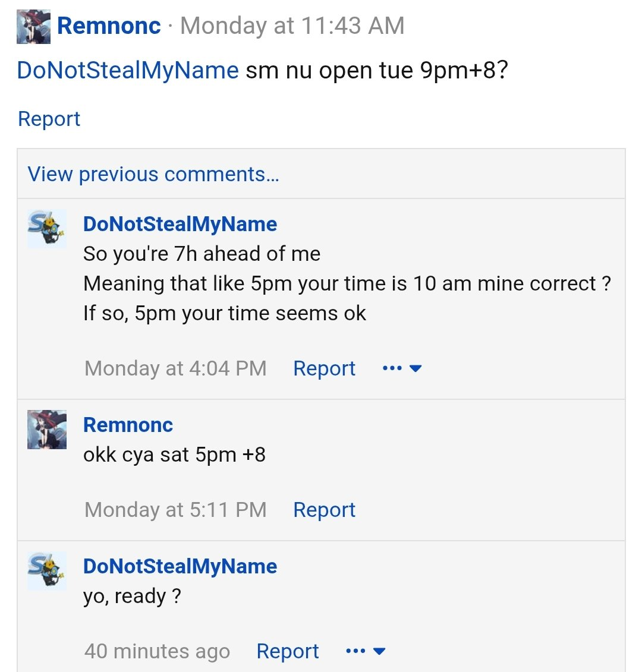642x672 pixels.
Task: Click the Monday at 5:11 PM timestamp
Action: (175, 510)
